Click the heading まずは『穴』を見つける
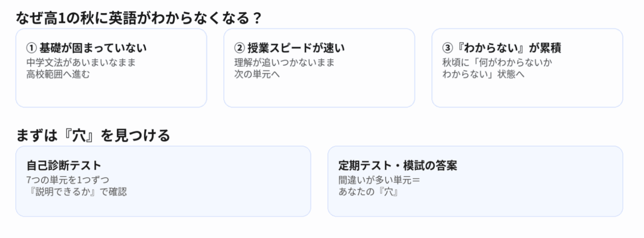The height and width of the screenshot is (238, 644). pyautogui.click(x=93, y=135)
